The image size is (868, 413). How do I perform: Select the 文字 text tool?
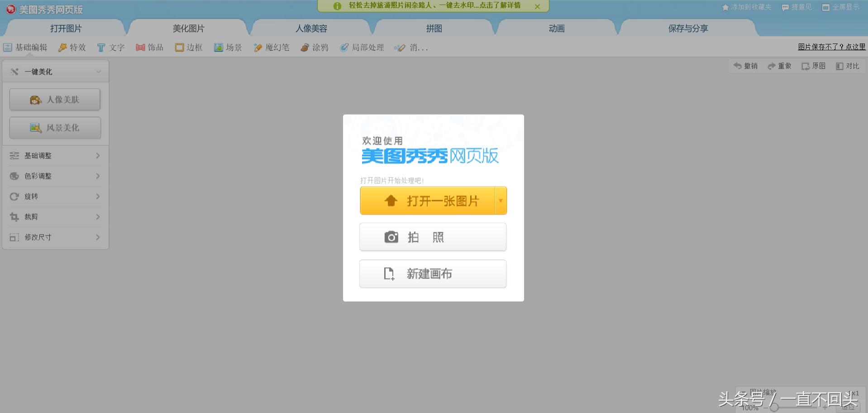click(x=111, y=48)
